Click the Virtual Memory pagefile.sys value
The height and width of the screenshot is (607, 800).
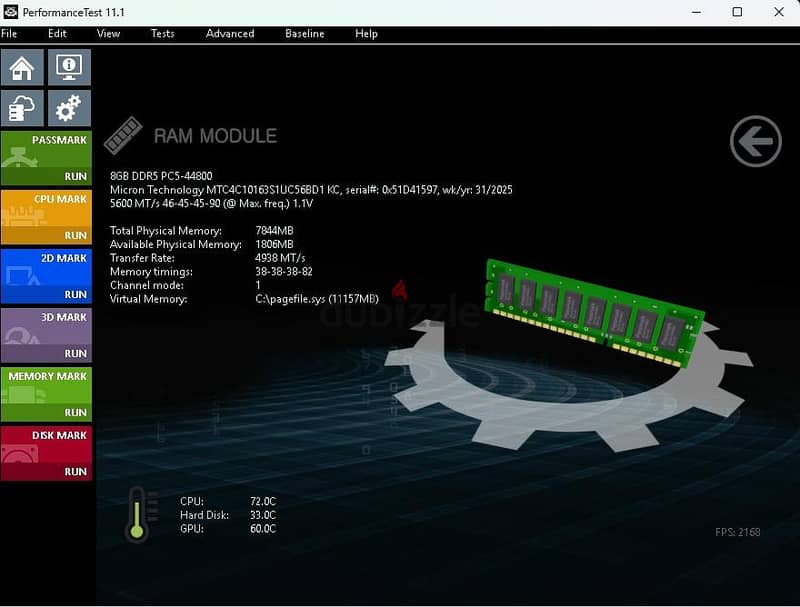(317, 299)
